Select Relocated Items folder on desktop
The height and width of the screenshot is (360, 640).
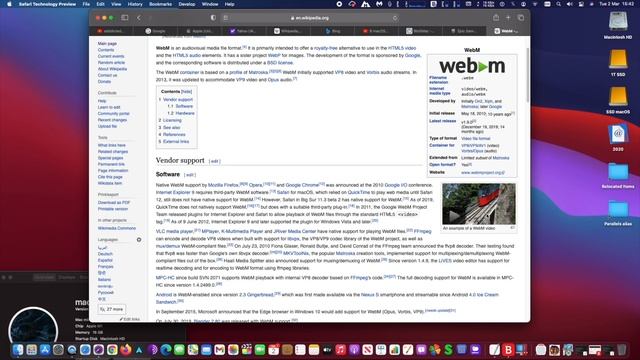pyautogui.click(x=618, y=176)
